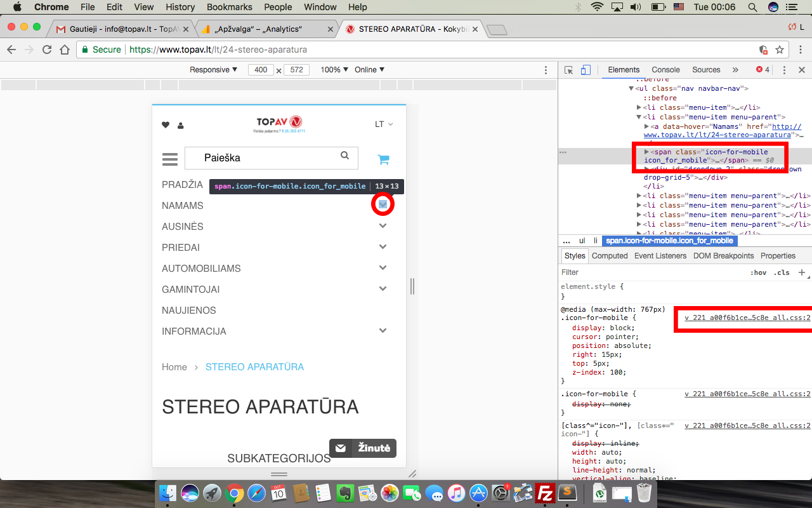
Task: Click the styles Filter input field
Action: [652, 272]
